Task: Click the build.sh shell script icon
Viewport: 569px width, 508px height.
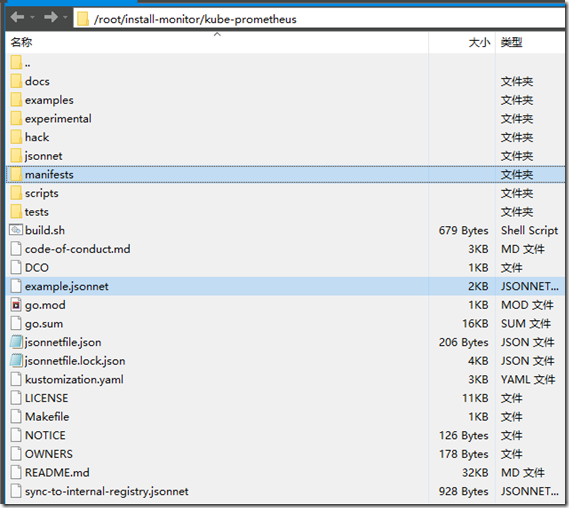Action: pos(16,230)
